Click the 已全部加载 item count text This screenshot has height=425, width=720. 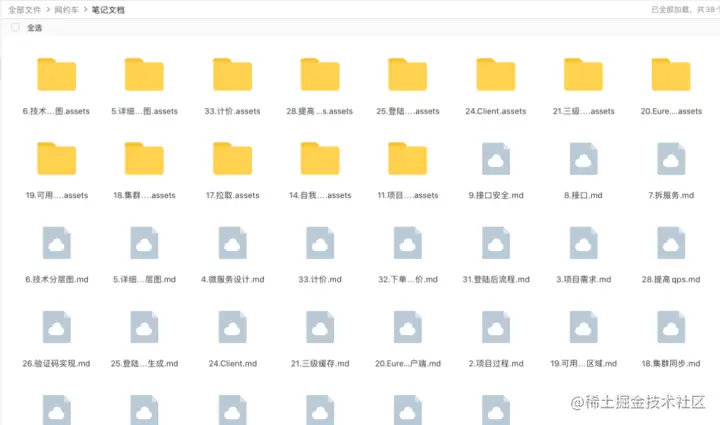click(x=685, y=10)
